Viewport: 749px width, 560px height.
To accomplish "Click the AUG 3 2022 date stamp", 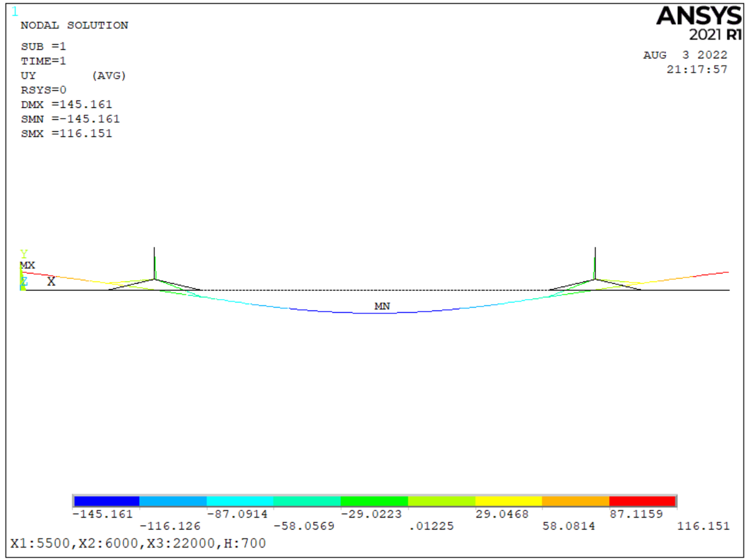I will coord(685,55).
